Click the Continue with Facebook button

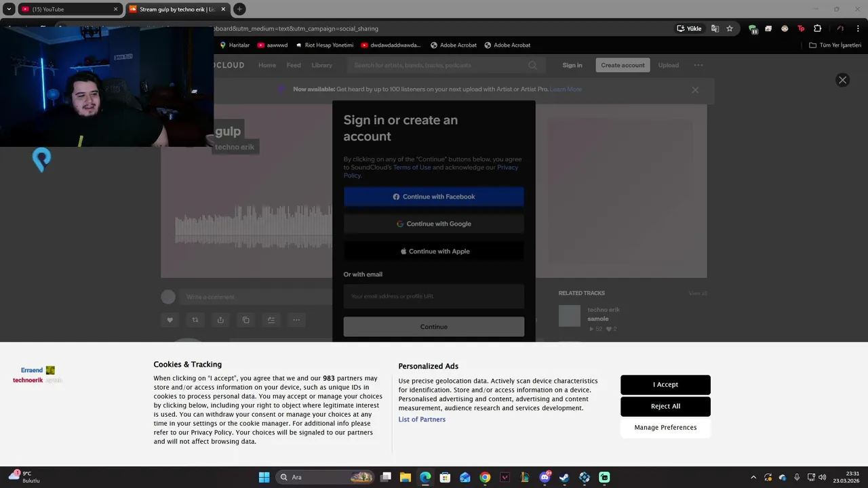click(x=434, y=197)
